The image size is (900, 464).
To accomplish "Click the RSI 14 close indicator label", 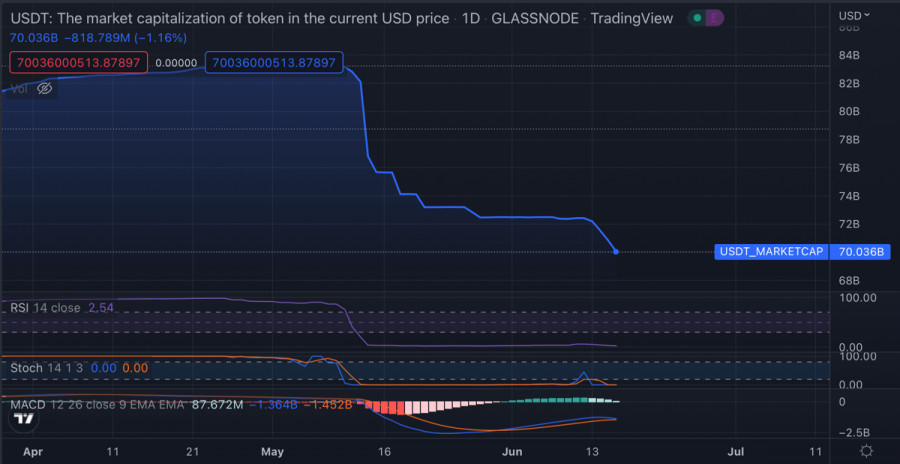I will click(45, 308).
